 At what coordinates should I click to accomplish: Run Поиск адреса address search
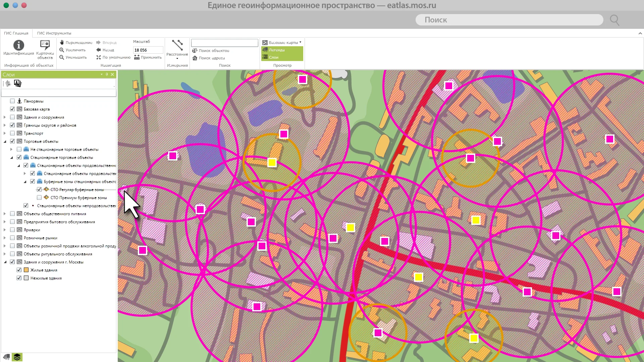coord(209,58)
